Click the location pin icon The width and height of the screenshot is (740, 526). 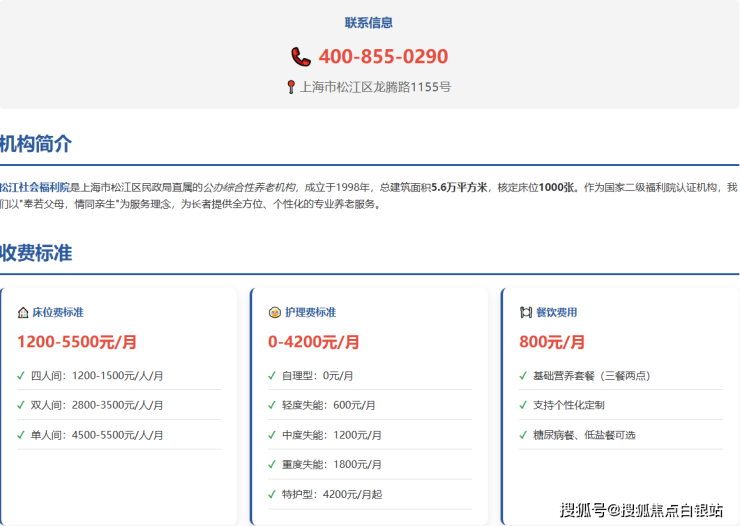291,87
